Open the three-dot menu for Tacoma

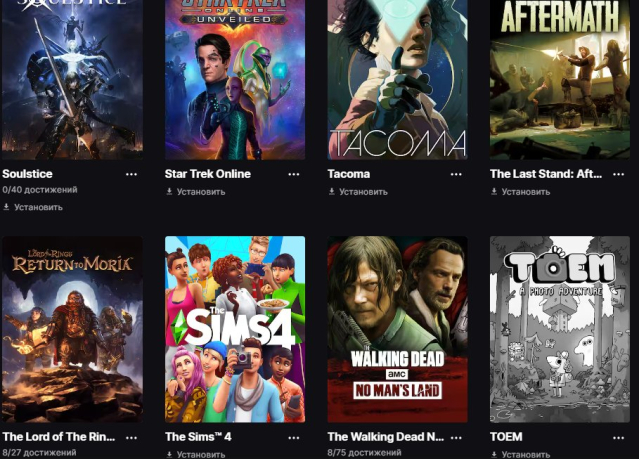456,174
